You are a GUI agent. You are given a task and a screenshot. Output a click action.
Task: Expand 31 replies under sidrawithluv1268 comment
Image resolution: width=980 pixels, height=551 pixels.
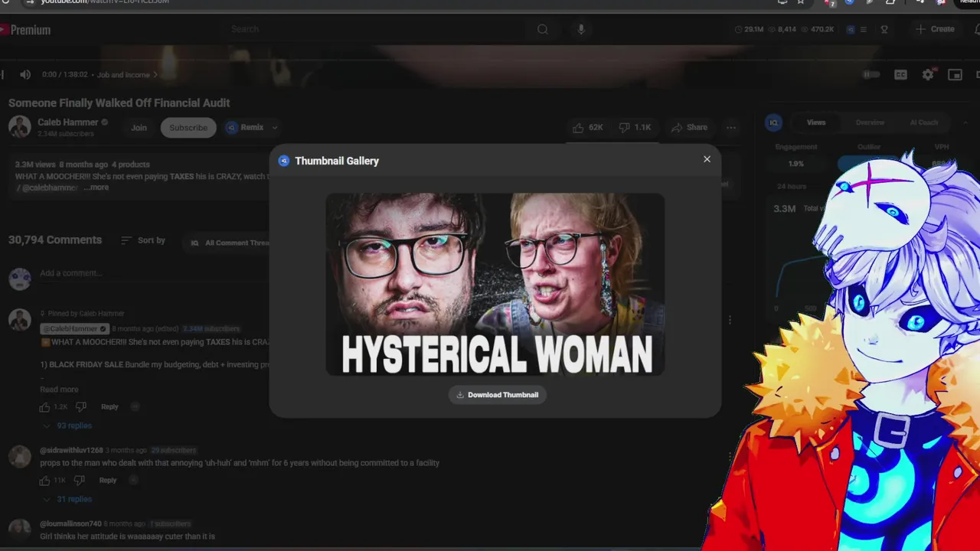pos(67,499)
